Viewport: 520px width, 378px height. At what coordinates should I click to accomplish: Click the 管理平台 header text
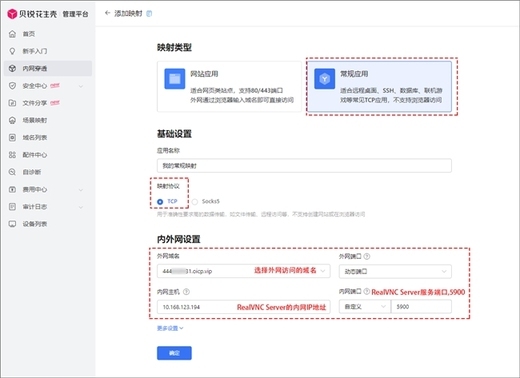[76, 14]
